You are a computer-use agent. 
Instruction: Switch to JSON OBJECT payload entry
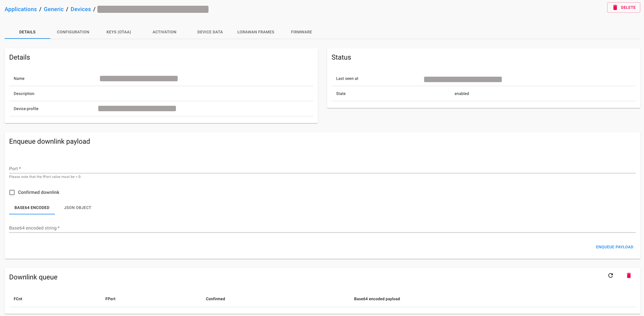(x=77, y=207)
